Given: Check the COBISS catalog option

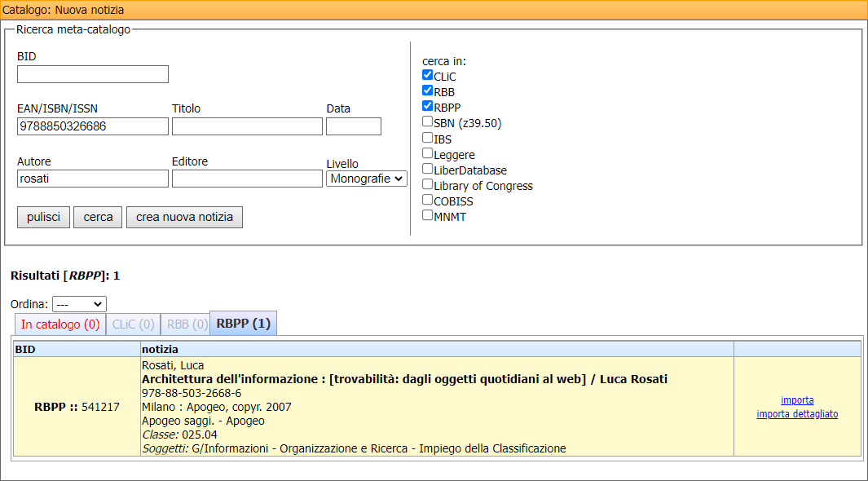Looking at the screenshot, I should coord(427,200).
